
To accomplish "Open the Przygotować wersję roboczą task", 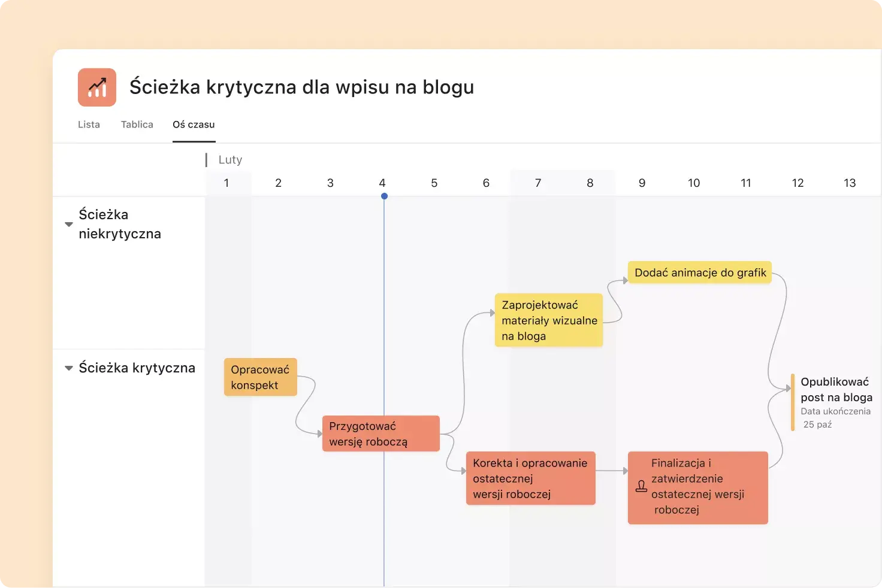I will [x=381, y=434].
